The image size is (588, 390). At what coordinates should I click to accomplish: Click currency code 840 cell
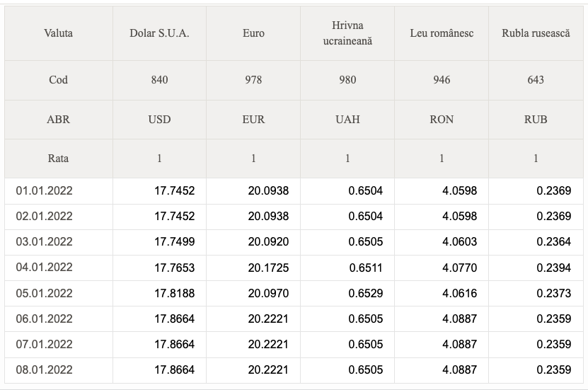tap(159, 80)
